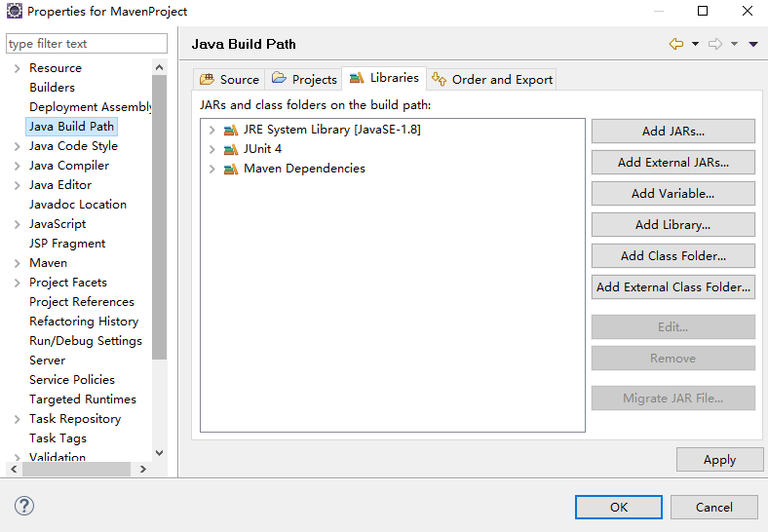Click Add Class Folder... button
The height and width of the screenshot is (532, 768).
point(673,255)
